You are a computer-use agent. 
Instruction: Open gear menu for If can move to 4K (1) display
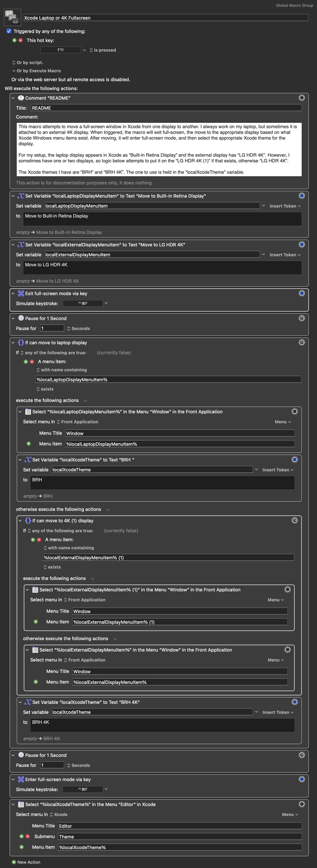[295, 520]
